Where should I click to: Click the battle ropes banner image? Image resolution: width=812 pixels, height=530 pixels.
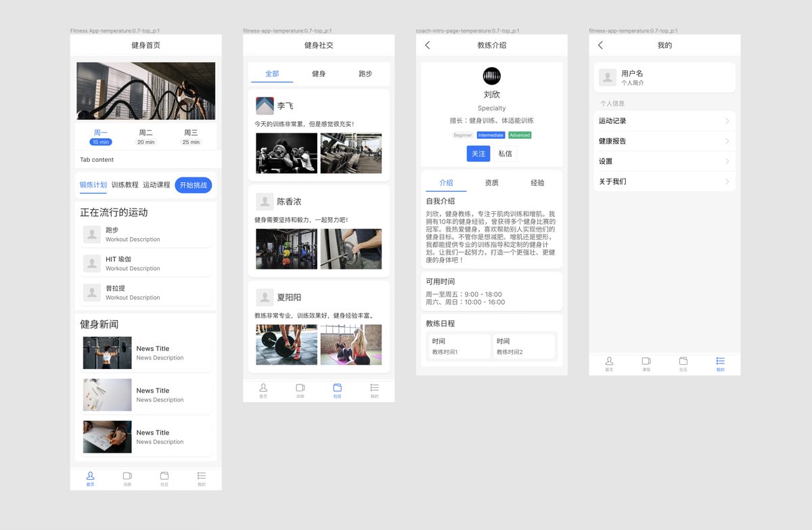pos(146,91)
